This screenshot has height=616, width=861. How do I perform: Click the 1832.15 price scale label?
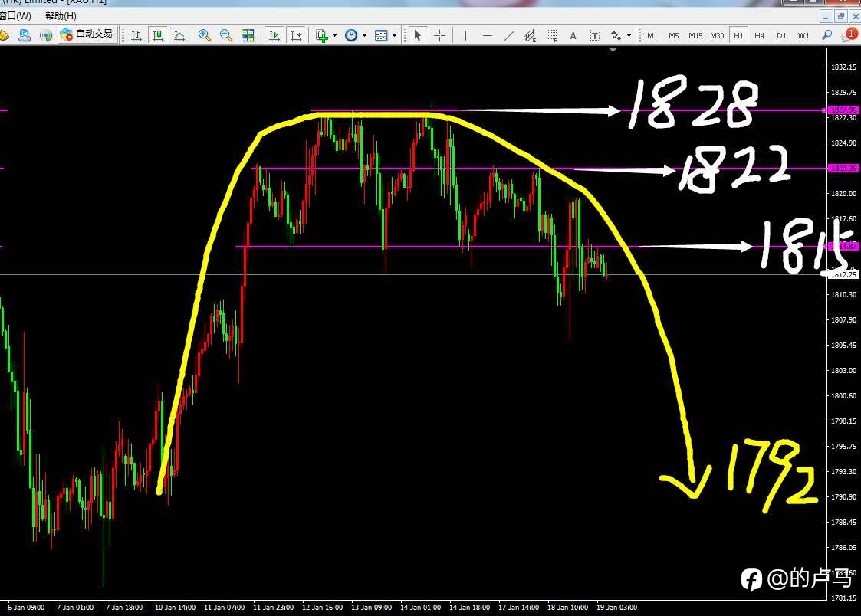(x=843, y=67)
